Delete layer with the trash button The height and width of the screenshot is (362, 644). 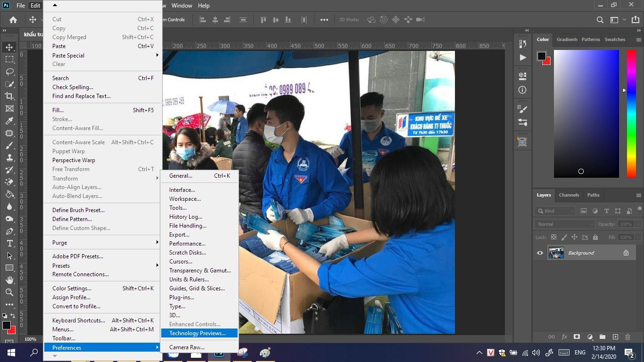click(627, 337)
